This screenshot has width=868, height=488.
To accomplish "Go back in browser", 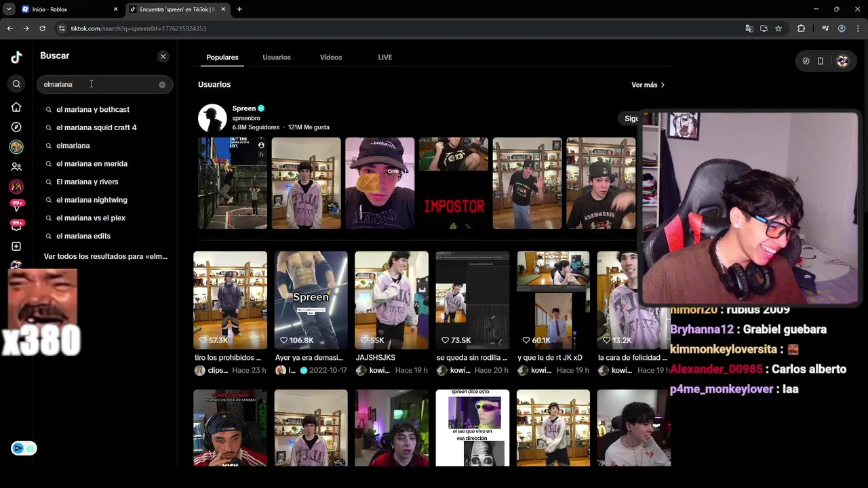I will tap(9, 28).
